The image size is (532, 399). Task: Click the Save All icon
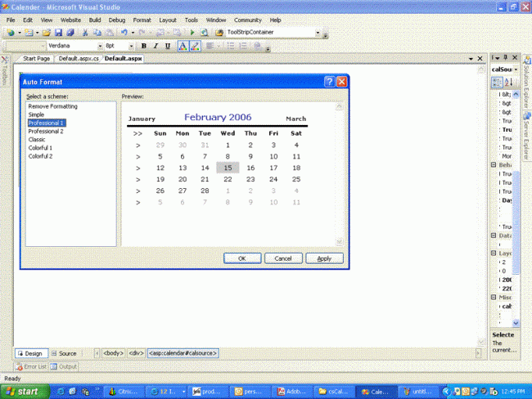[70, 33]
